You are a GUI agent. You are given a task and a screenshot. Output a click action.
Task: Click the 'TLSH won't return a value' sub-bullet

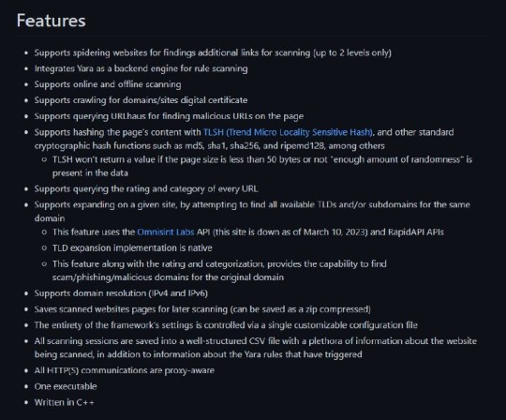pyautogui.click(x=262, y=166)
